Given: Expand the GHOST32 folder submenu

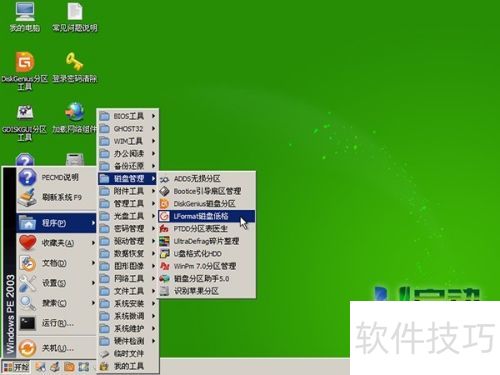Looking at the screenshot, I should (x=128, y=129).
